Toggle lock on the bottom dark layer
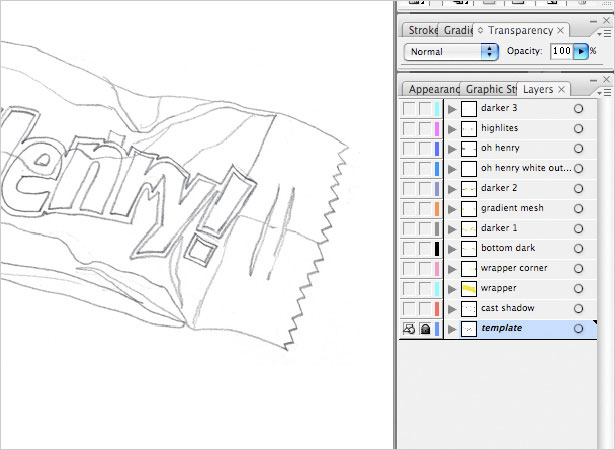This screenshot has height=450, width=615. (x=425, y=249)
